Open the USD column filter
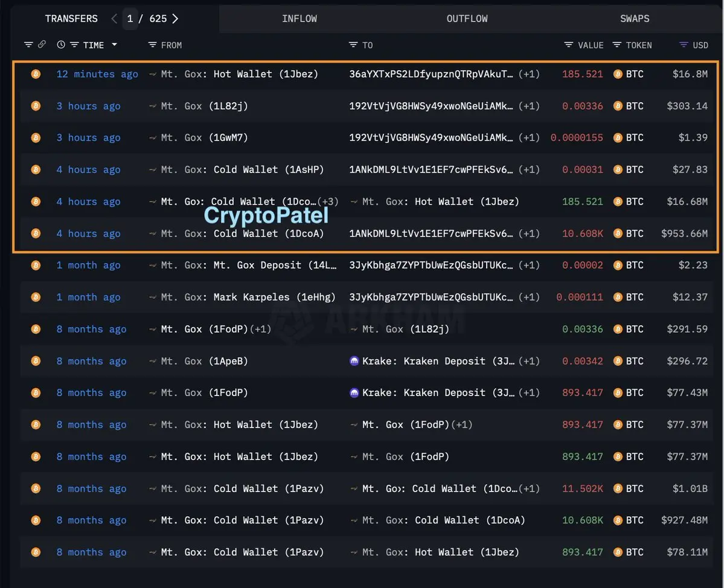The width and height of the screenshot is (724, 588). (684, 45)
